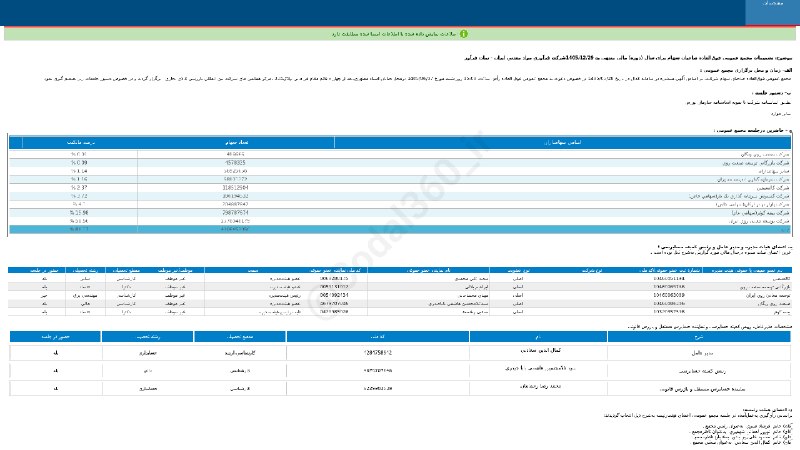Select percentage value % 0.39

[79, 163]
